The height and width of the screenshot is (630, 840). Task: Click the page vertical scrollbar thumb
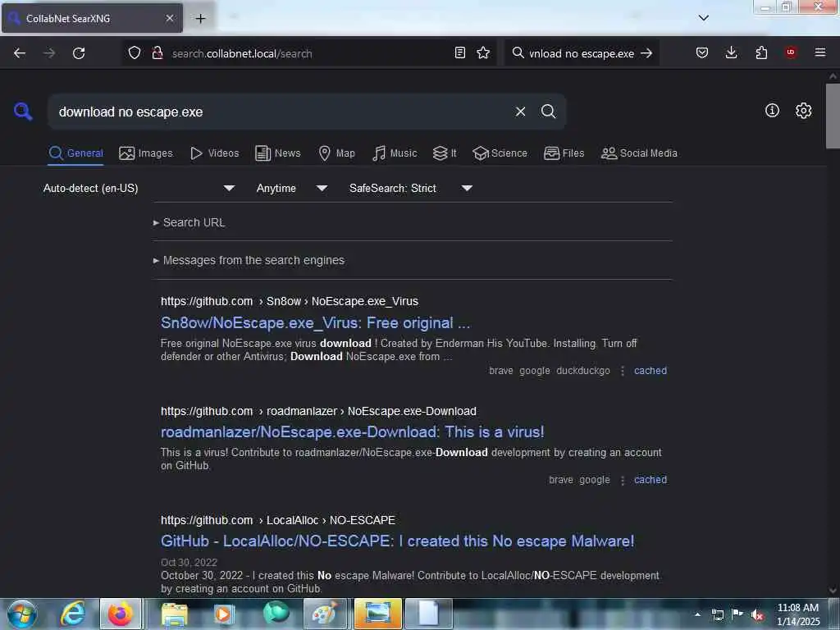(833, 116)
